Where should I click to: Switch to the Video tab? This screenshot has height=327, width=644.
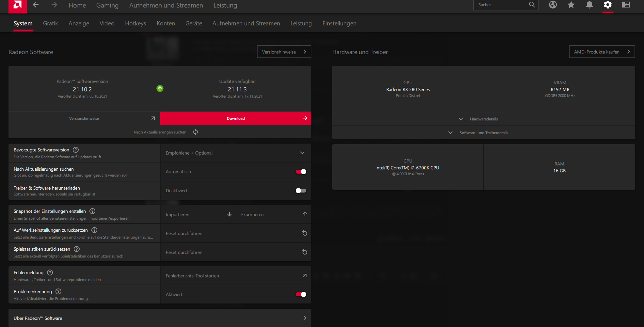pos(107,23)
